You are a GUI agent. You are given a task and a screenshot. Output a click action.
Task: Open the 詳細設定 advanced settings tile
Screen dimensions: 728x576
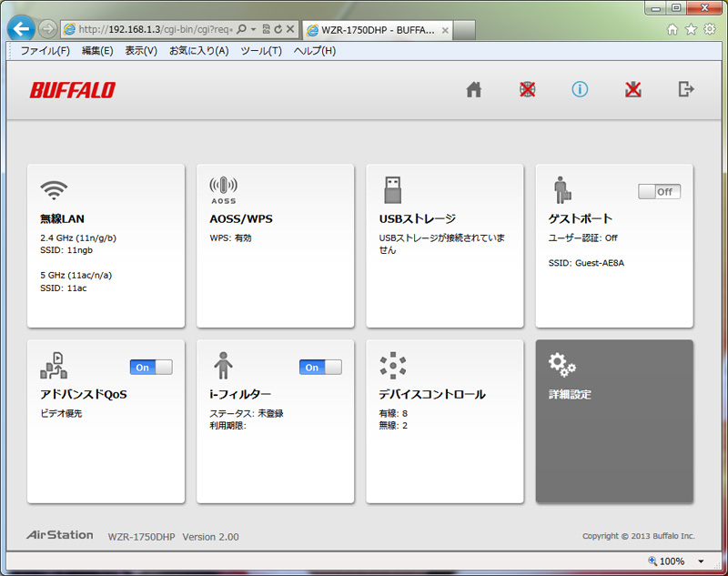(x=614, y=421)
